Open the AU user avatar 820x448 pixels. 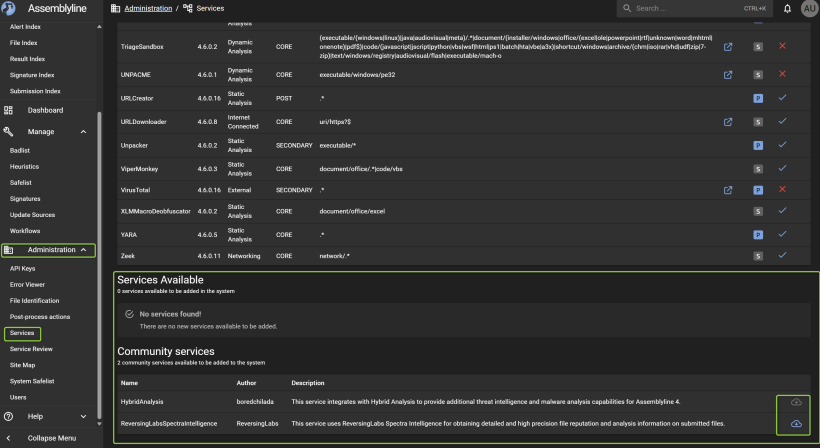(808, 9)
